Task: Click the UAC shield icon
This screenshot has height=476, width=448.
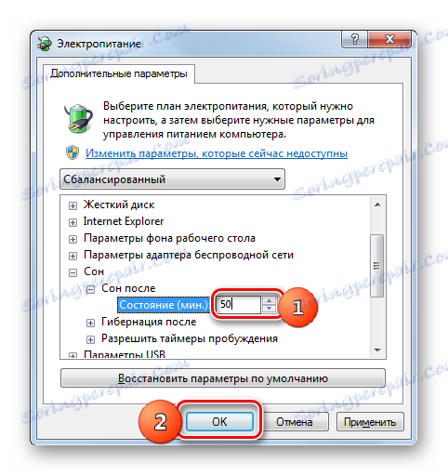Action: (72, 152)
